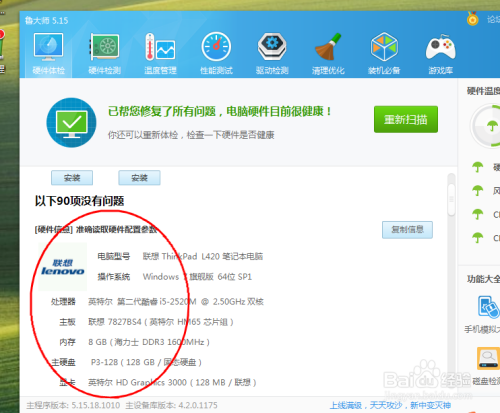
Task: Select the 性能测试 performance test tab
Action: [x=216, y=54]
